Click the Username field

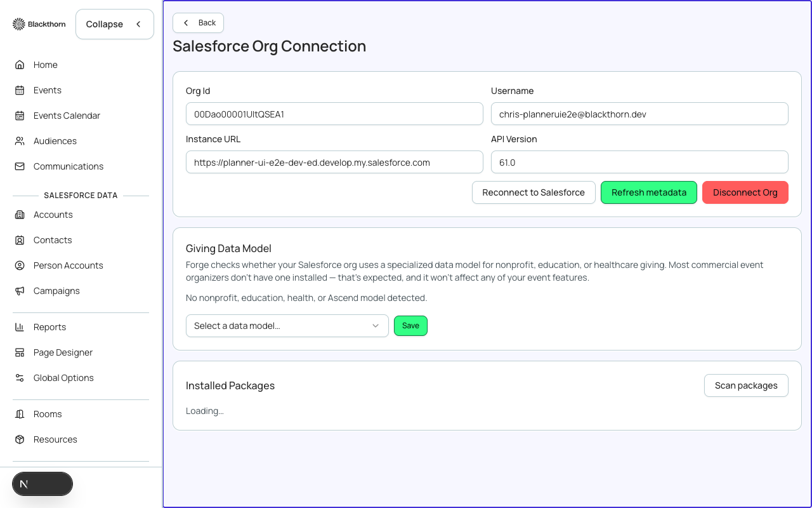click(x=639, y=114)
